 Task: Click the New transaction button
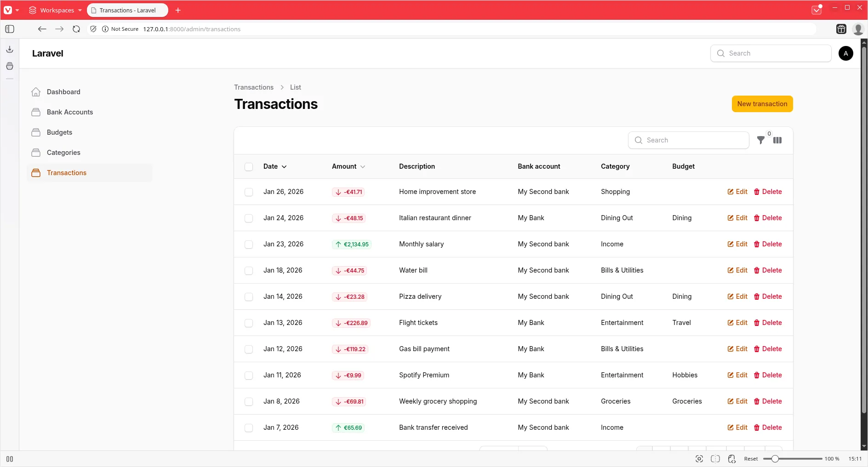762,104
